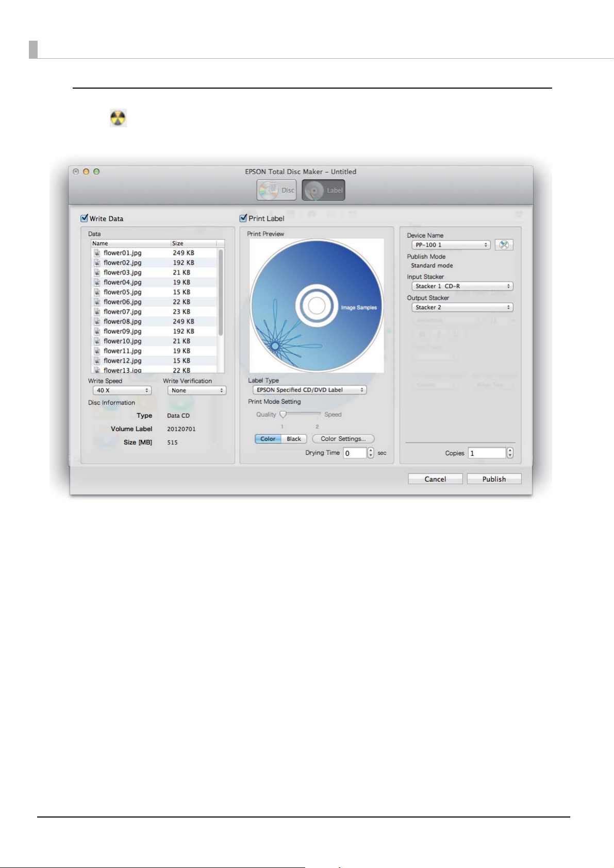614x868 pixels.
Task: Switch to the Disc tab
Action: pyautogui.click(x=276, y=190)
